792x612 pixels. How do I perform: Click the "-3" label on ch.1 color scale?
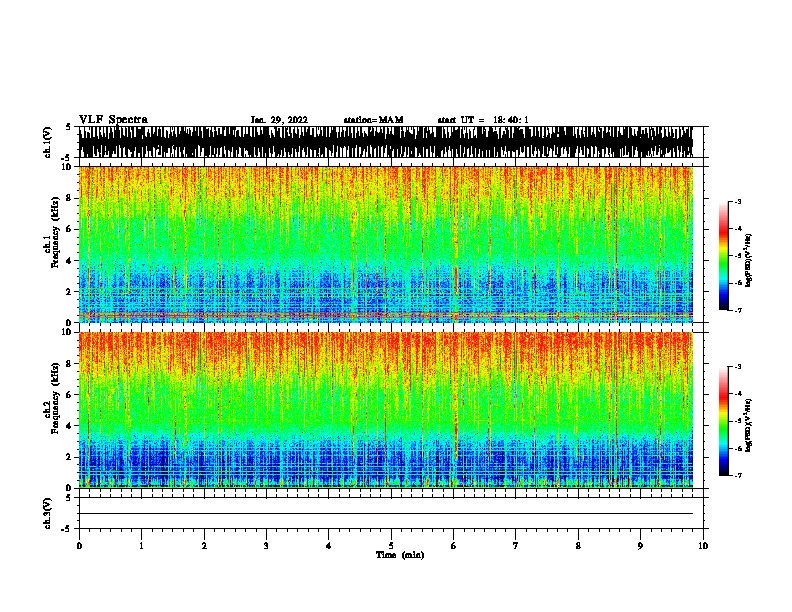point(737,201)
